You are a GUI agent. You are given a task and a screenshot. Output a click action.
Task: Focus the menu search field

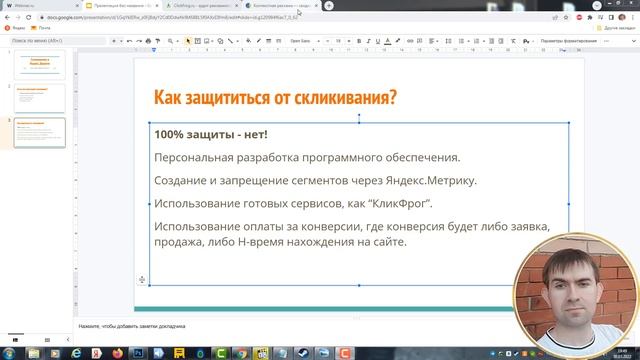point(57,41)
